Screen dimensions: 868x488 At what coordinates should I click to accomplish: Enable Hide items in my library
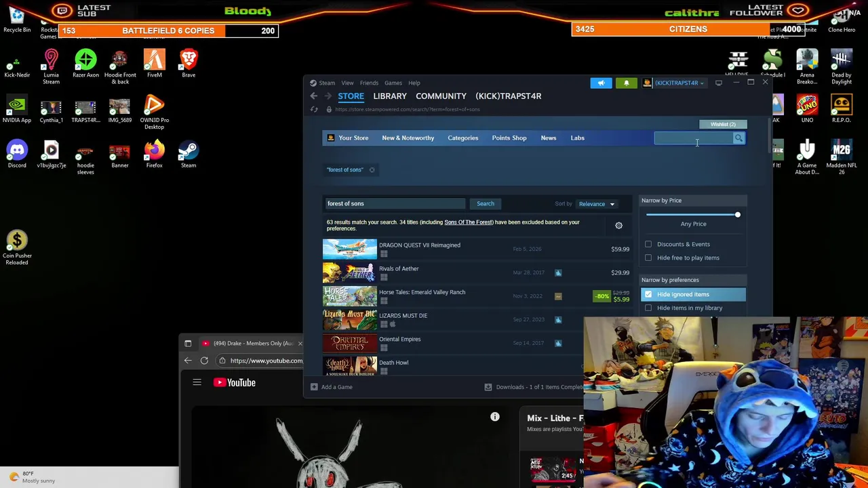(648, 308)
